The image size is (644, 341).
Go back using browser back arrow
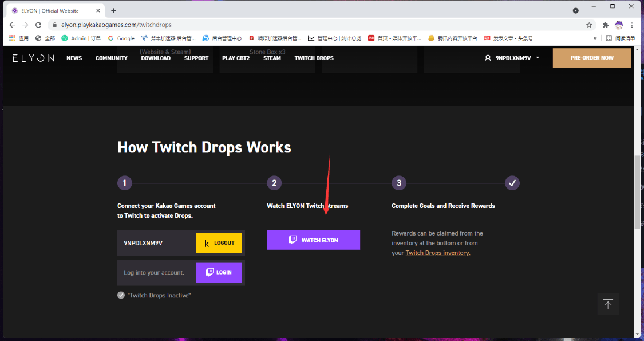(13, 25)
